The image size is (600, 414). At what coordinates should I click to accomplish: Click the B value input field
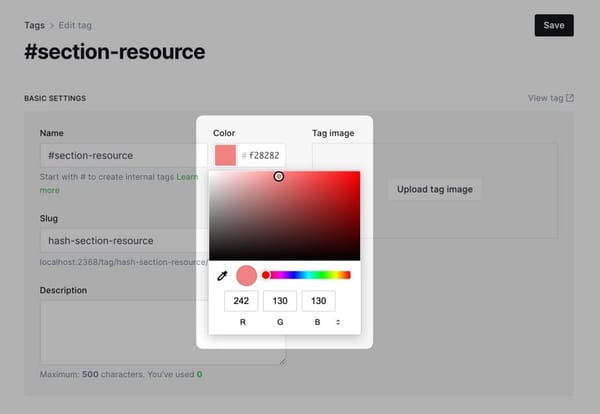pyautogui.click(x=318, y=301)
